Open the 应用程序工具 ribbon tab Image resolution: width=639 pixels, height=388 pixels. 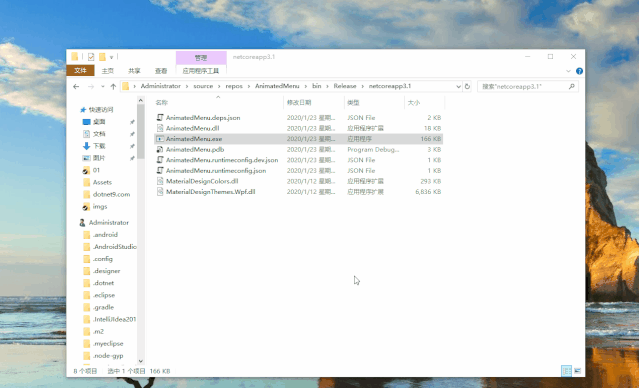[201, 71]
